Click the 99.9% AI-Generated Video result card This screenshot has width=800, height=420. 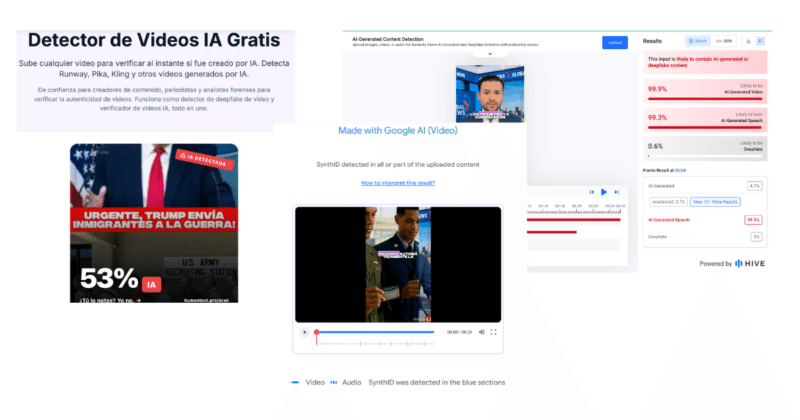pyautogui.click(x=705, y=91)
